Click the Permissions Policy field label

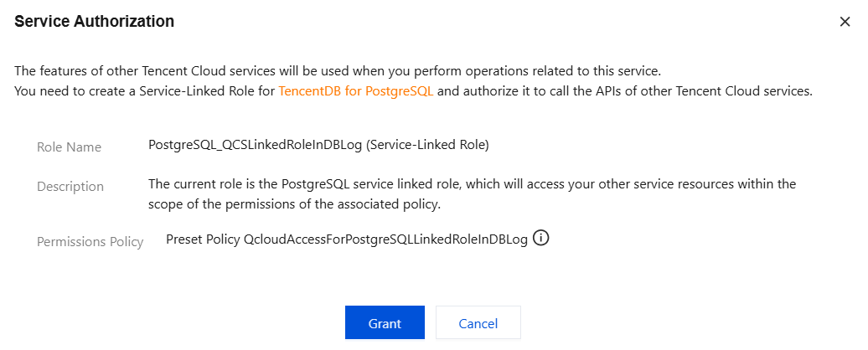(x=90, y=242)
